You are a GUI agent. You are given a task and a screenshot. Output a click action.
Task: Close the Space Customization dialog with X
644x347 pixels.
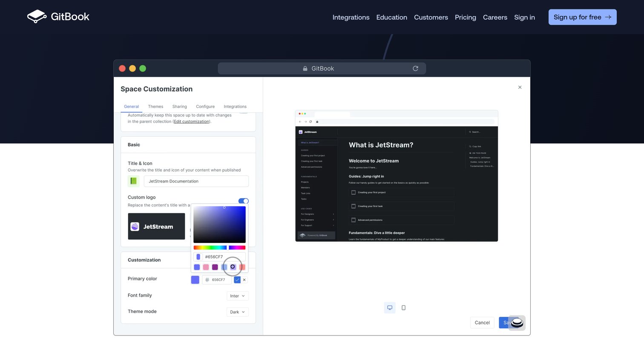pyautogui.click(x=520, y=87)
